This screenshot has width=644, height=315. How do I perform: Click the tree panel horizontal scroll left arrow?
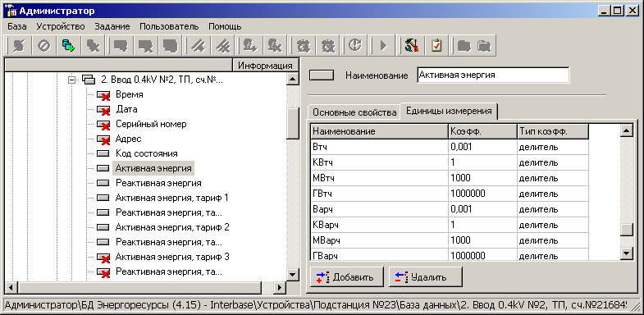(11, 287)
